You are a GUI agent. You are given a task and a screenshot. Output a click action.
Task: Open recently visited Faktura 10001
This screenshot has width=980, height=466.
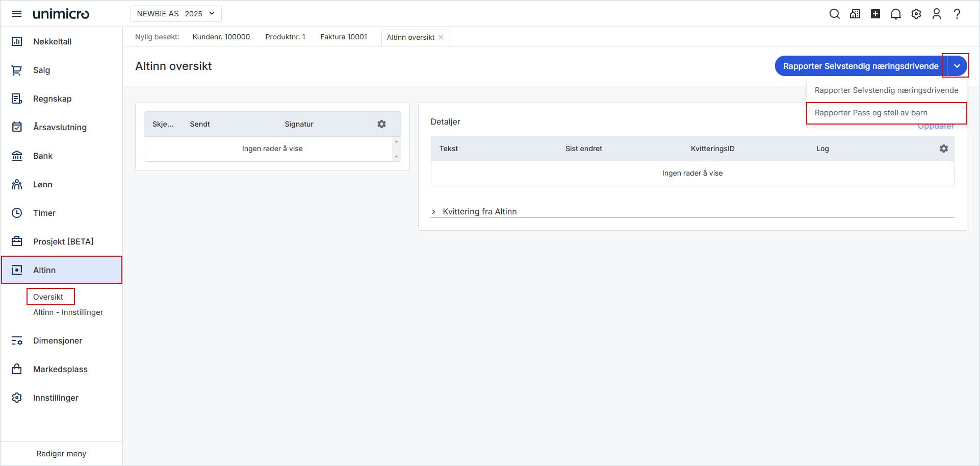[x=344, y=37]
